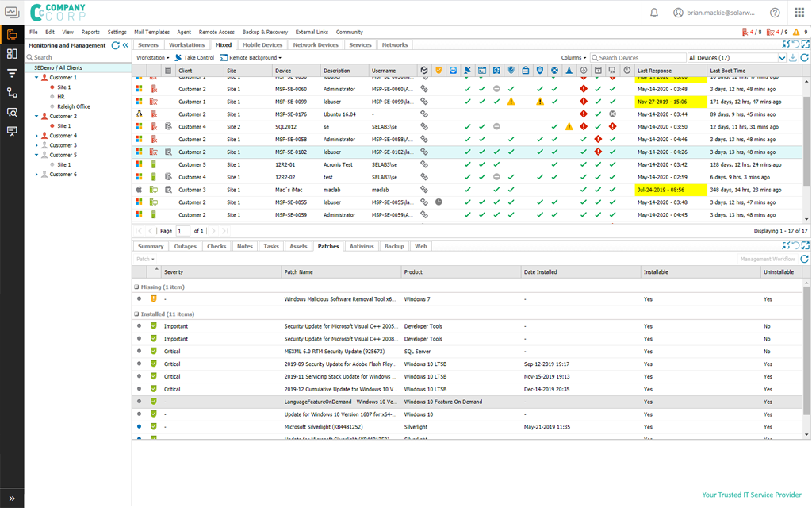Refresh the devices list
The width and height of the screenshot is (812, 508).
point(804,57)
